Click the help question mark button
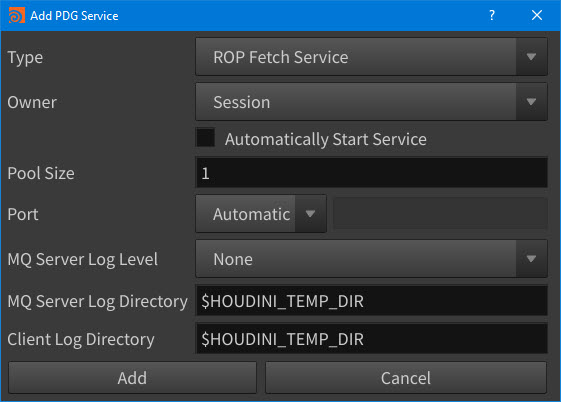 [492, 15]
